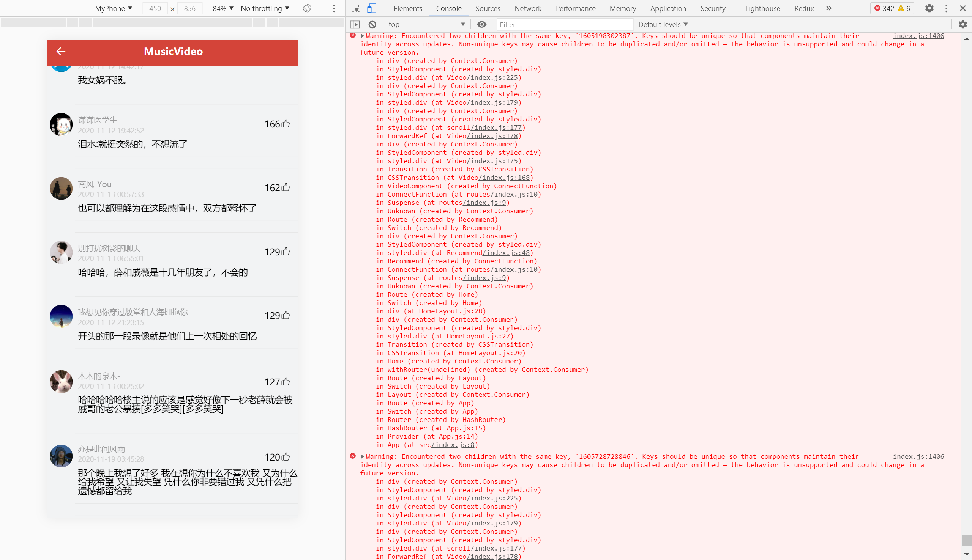Click back arrow in MusicVideo header
Viewport: 972px width, 560px height.
coord(61,51)
